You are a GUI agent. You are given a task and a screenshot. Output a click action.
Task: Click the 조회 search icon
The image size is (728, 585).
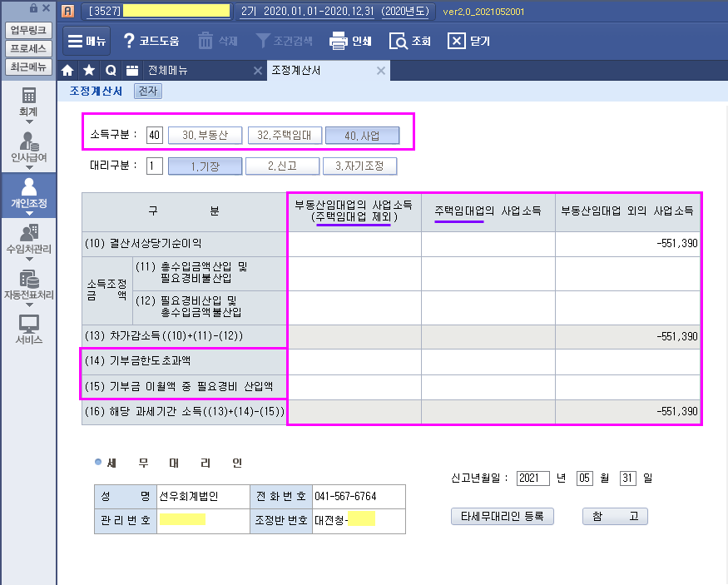pyautogui.click(x=399, y=41)
